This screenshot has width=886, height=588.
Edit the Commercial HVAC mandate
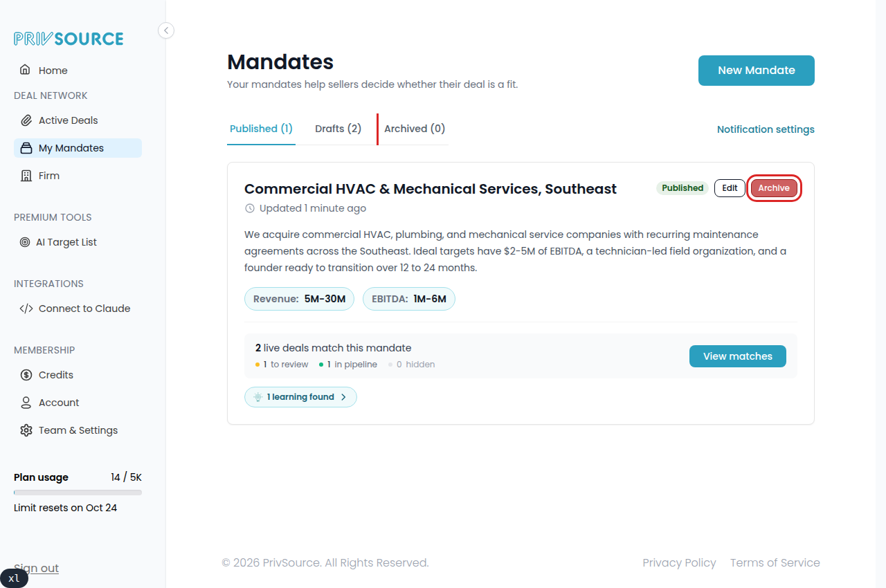[x=730, y=188]
